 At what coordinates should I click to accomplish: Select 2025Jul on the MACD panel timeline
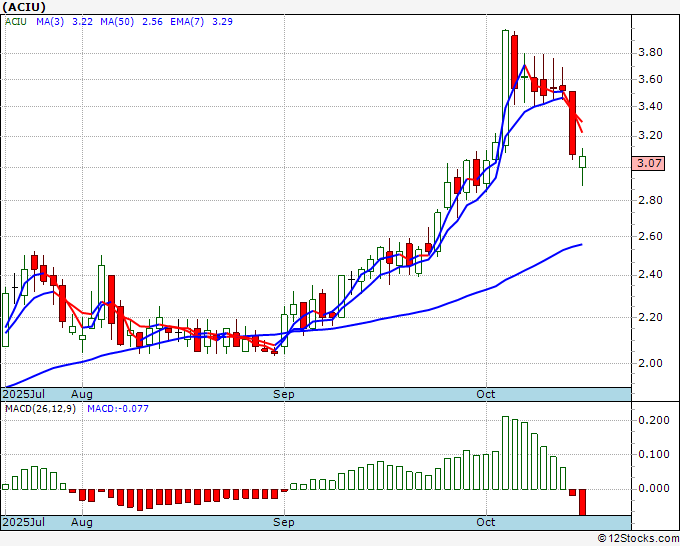pos(24,522)
